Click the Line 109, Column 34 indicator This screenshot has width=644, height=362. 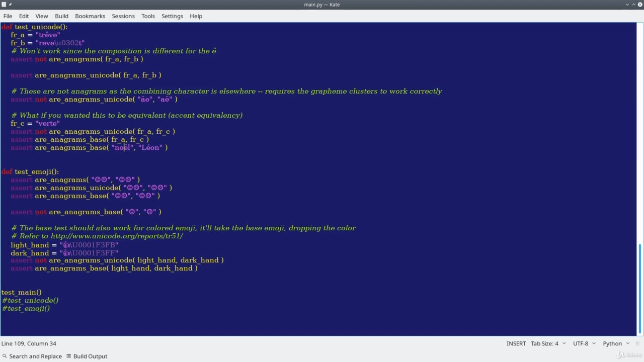(x=29, y=344)
